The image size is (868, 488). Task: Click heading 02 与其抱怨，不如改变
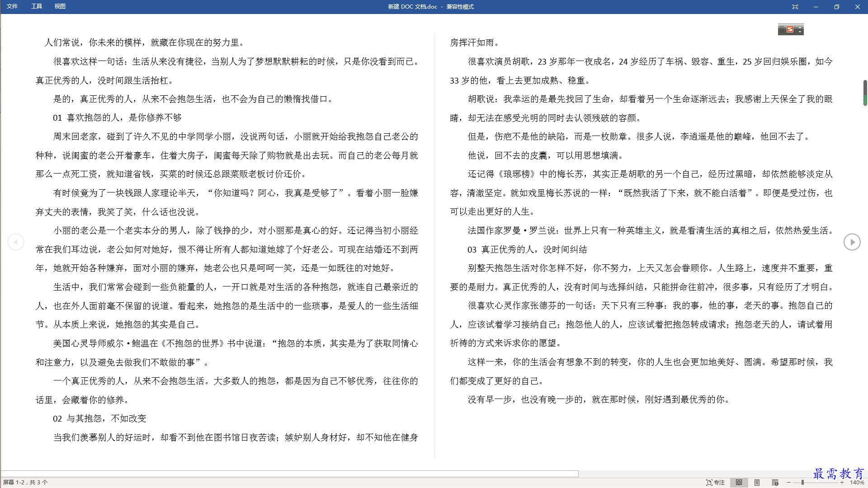click(99, 419)
